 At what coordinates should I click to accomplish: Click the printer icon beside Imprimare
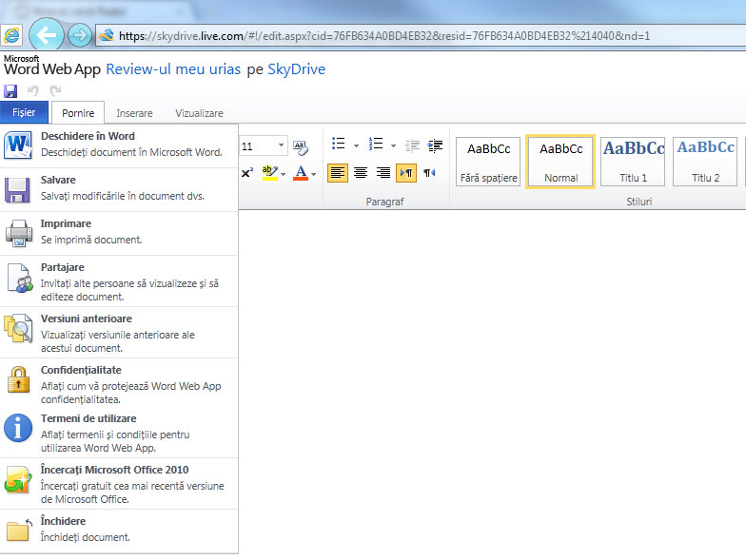coord(19,233)
